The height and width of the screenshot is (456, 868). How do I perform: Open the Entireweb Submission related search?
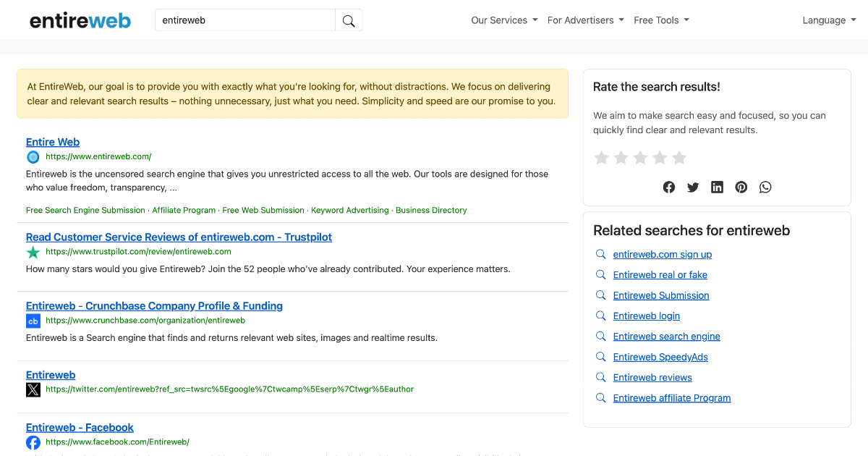[x=660, y=295]
